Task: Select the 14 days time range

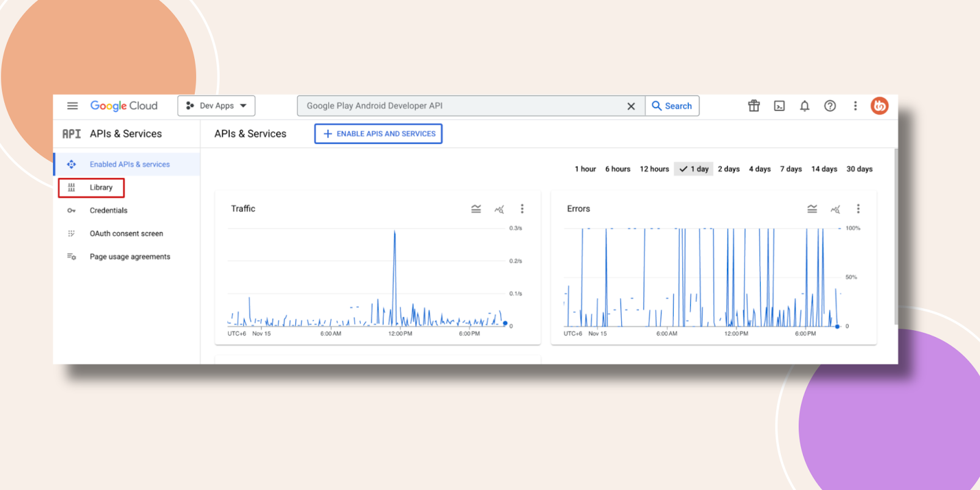Action: [x=824, y=169]
